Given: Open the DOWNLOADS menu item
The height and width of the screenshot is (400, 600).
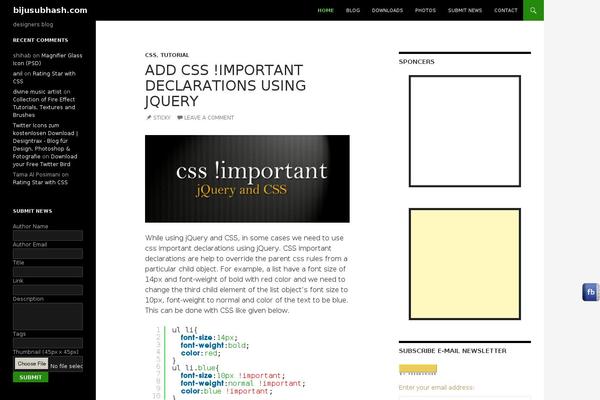Looking at the screenshot, I should 387,10.
